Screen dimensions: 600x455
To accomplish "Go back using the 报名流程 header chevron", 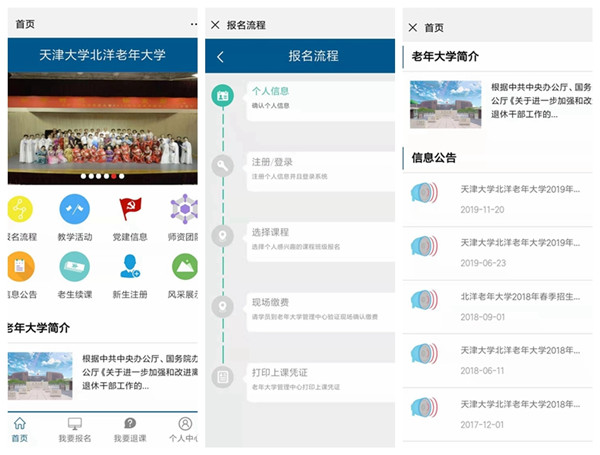I will pos(220,57).
